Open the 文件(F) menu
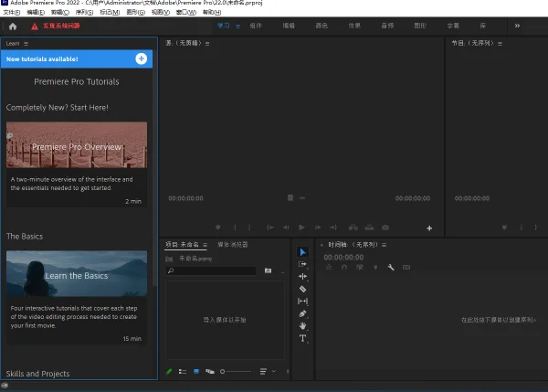Viewport: 548px width, 392px height. tap(12, 12)
